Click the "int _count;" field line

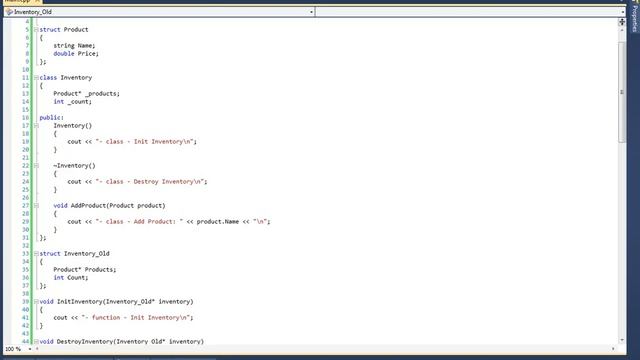pyautogui.click(x=72, y=102)
